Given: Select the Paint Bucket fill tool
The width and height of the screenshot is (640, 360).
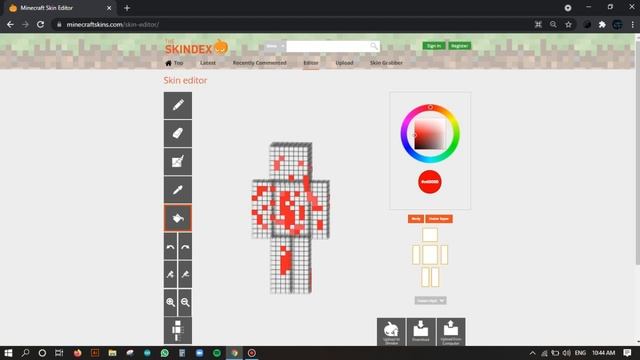Looking at the screenshot, I should [x=178, y=218].
